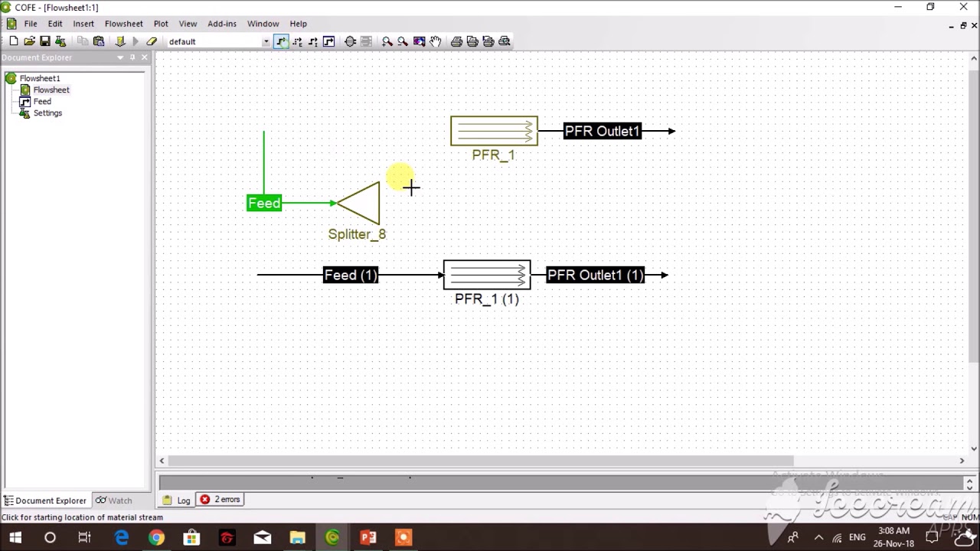Open the Plot menu
Image resolution: width=980 pixels, height=551 pixels.
point(161,24)
